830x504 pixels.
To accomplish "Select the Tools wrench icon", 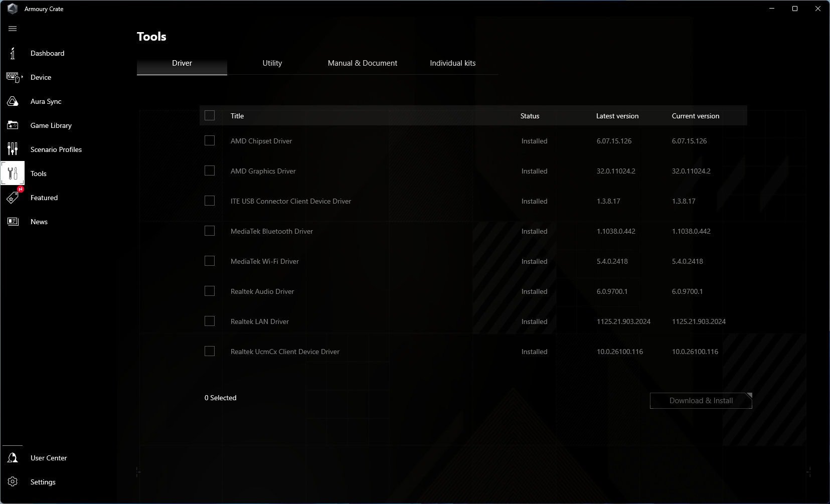I will pos(13,174).
